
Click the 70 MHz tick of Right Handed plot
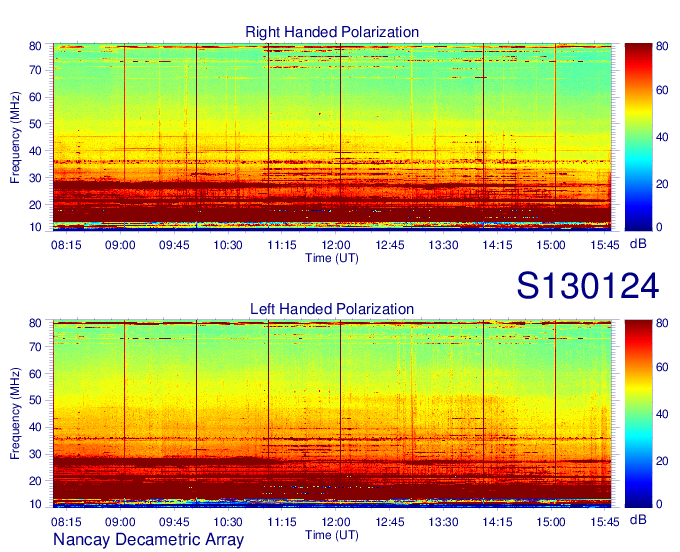[x=35, y=70]
